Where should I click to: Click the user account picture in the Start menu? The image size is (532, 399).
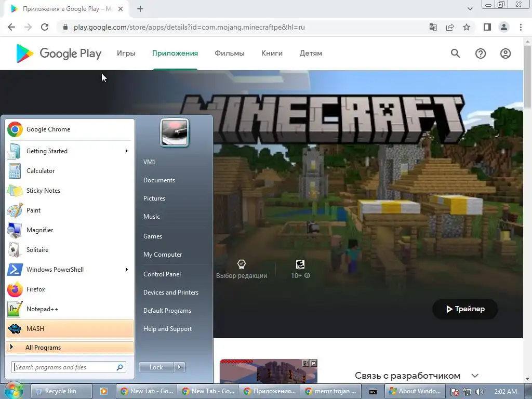(x=175, y=132)
